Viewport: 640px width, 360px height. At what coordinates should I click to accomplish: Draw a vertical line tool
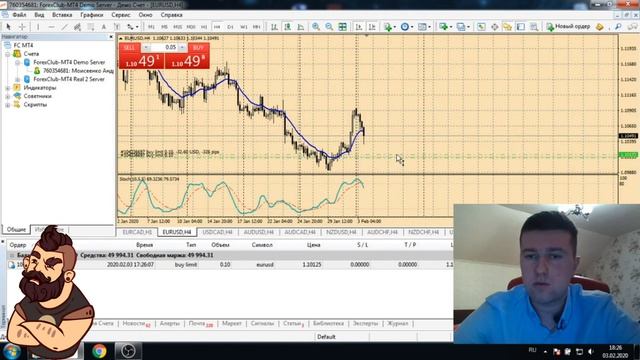click(x=38, y=27)
